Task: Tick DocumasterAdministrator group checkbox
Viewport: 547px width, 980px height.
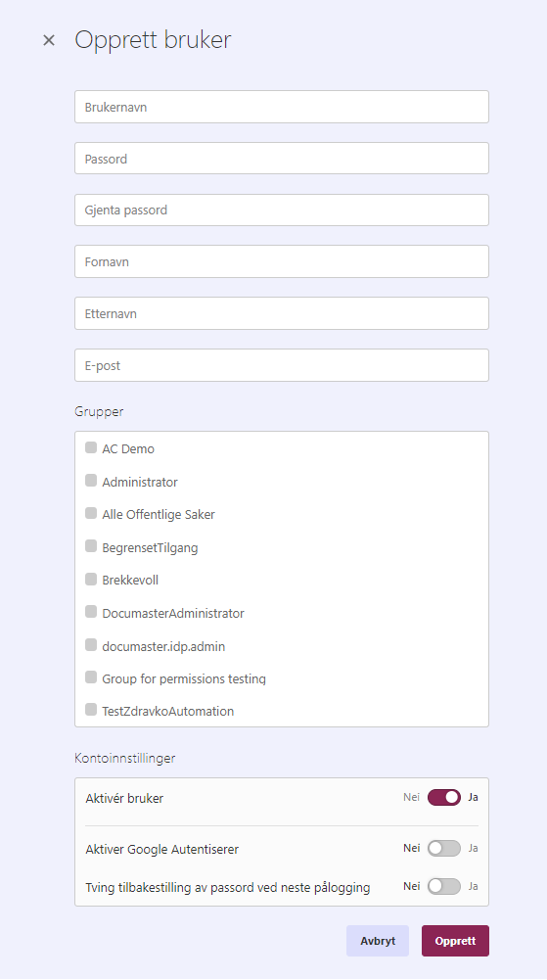Action: point(91,611)
